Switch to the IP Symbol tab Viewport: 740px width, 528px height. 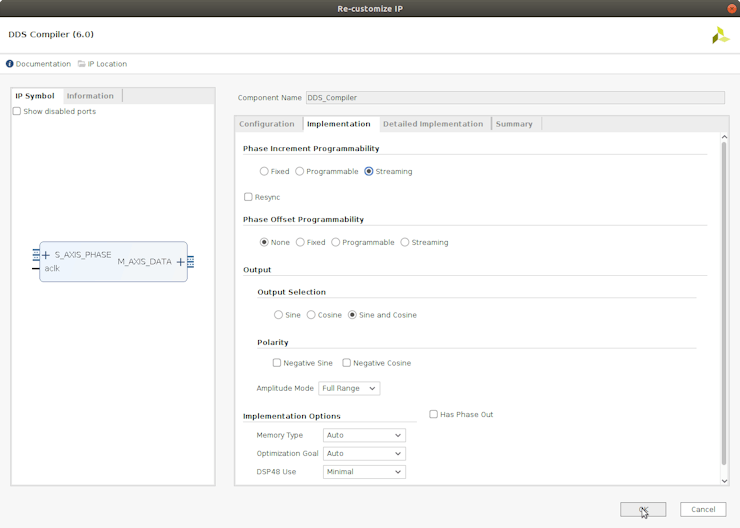point(35,96)
